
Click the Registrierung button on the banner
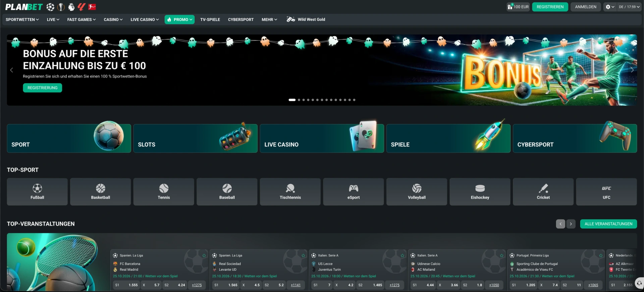coord(43,88)
